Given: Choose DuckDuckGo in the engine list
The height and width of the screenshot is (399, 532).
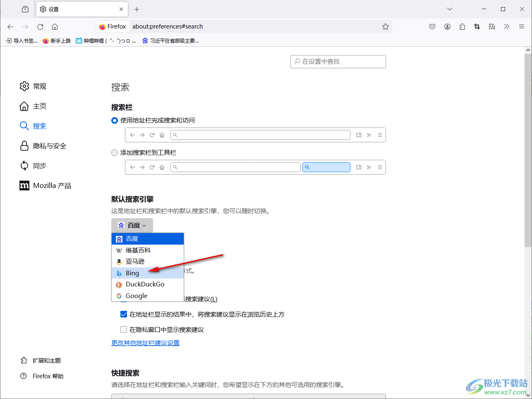Looking at the screenshot, I should pyautogui.click(x=148, y=284).
